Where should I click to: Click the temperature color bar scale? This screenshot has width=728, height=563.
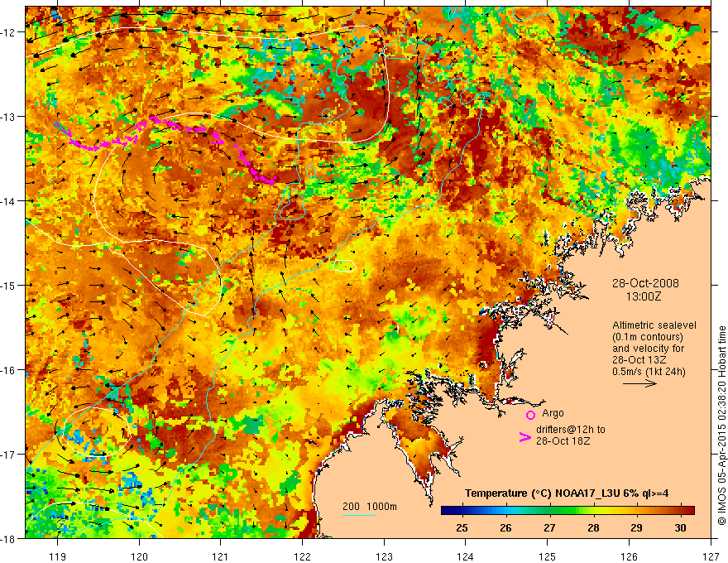pyautogui.click(x=568, y=511)
